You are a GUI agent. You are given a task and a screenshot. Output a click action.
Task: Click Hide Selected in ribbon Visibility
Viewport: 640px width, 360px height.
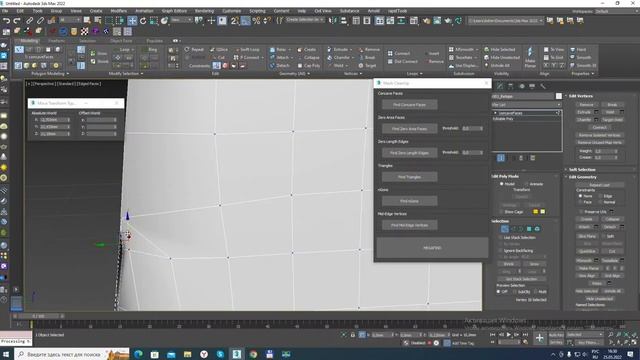coord(500,49)
